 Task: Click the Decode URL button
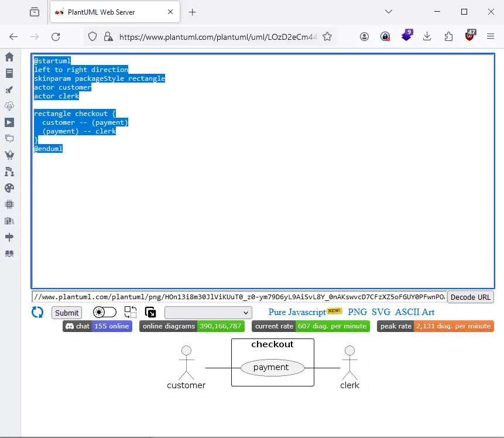point(470,297)
